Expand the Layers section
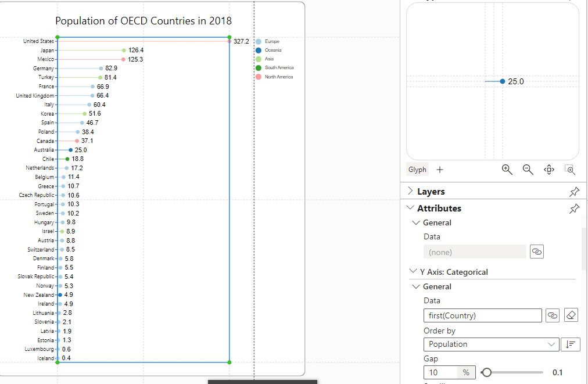Viewport: 588px width, 384px height. (x=411, y=191)
